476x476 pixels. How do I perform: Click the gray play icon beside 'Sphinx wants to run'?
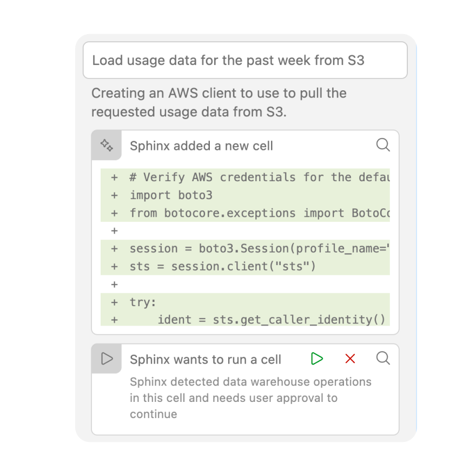(107, 359)
